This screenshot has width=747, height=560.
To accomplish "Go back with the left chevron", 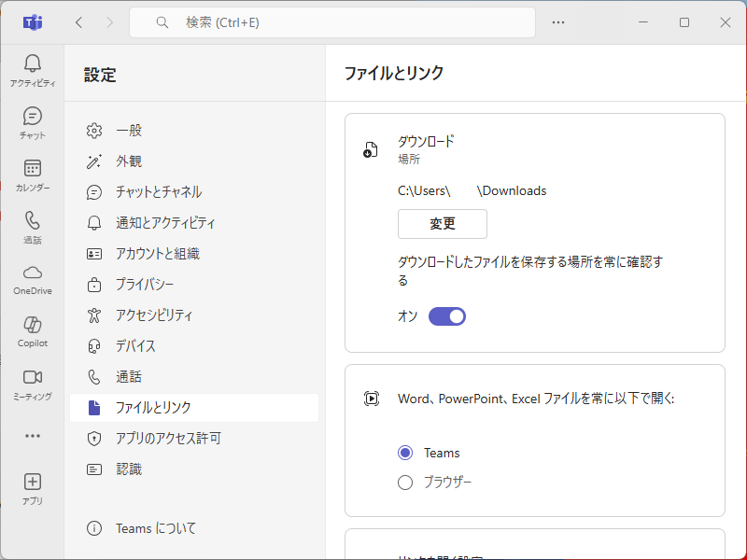I will click(79, 22).
